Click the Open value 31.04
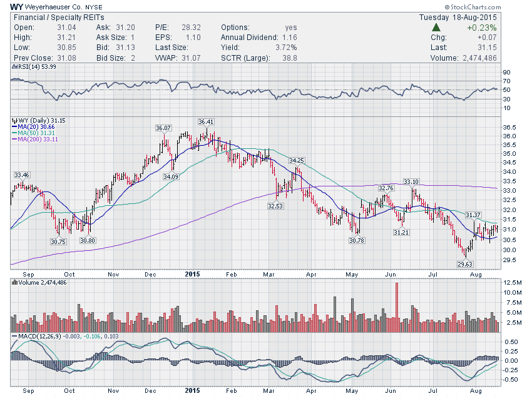532x396 pixels. [x=66, y=28]
